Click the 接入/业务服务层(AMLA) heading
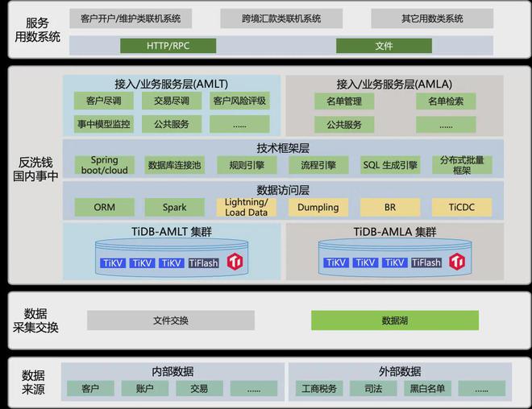The width and height of the screenshot is (532, 409). [x=394, y=84]
